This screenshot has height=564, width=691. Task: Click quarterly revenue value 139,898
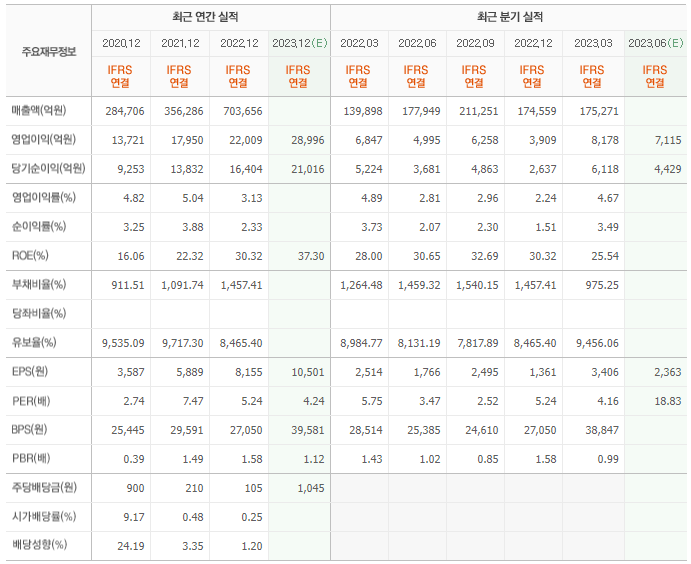pyautogui.click(x=363, y=111)
